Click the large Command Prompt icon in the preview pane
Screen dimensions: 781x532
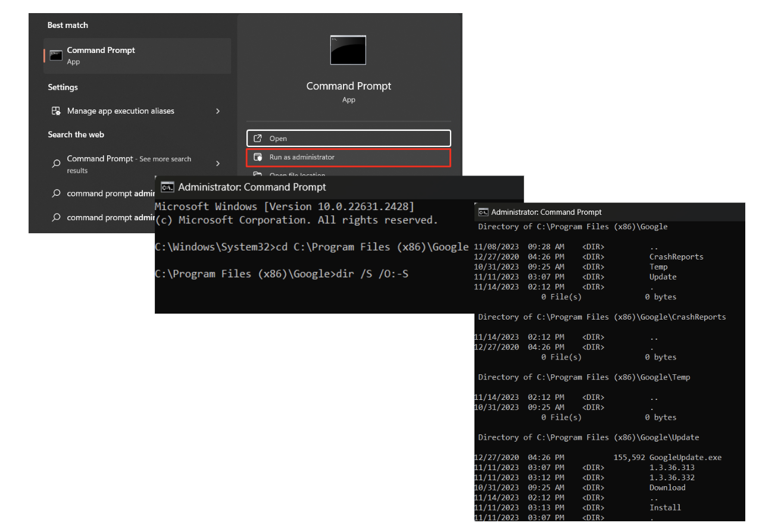(348, 50)
